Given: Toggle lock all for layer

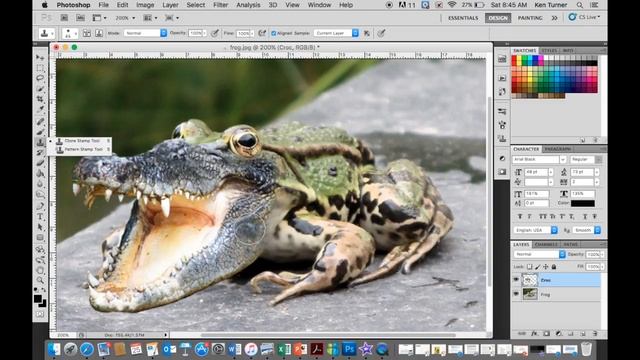Looking at the screenshot, I should pos(554,267).
